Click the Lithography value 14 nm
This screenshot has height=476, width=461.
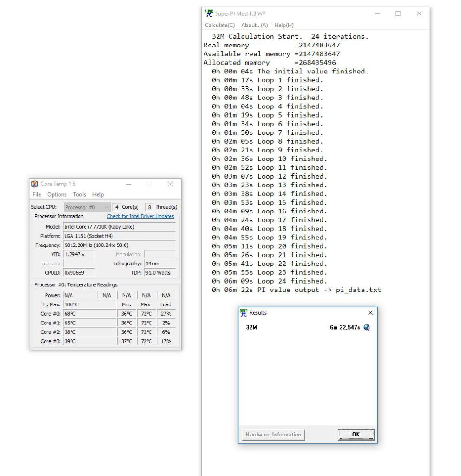(160, 264)
